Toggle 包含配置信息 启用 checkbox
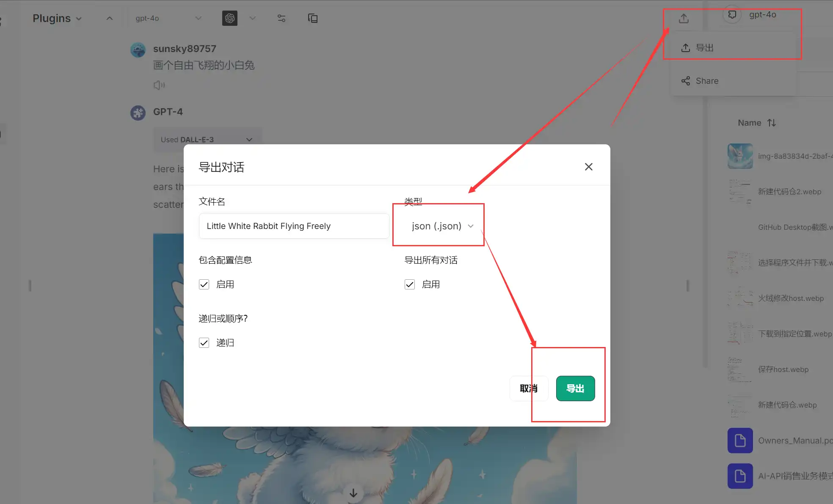Image resolution: width=833 pixels, height=504 pixels. click(x=205, y=284)
